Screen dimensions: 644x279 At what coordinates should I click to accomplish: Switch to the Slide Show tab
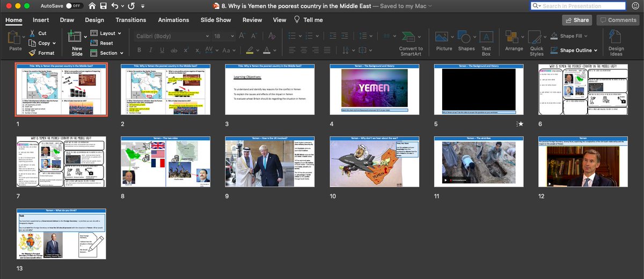[x=216, y=20]
